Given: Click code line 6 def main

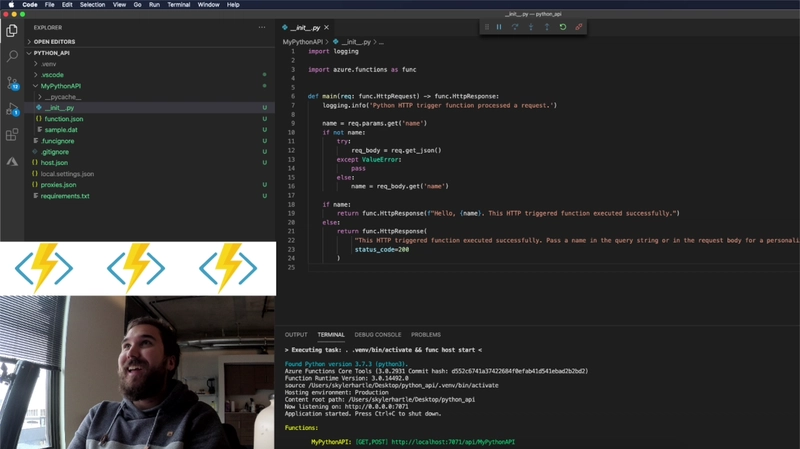Looking at the screenshot, I should point(403,96).
